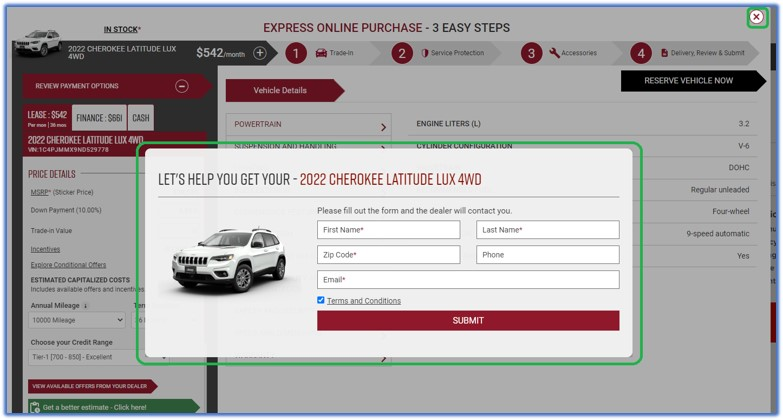This screenshot has width=783, height=420.
Task: Go to the Trade-In step
Action: click(335, 53)
